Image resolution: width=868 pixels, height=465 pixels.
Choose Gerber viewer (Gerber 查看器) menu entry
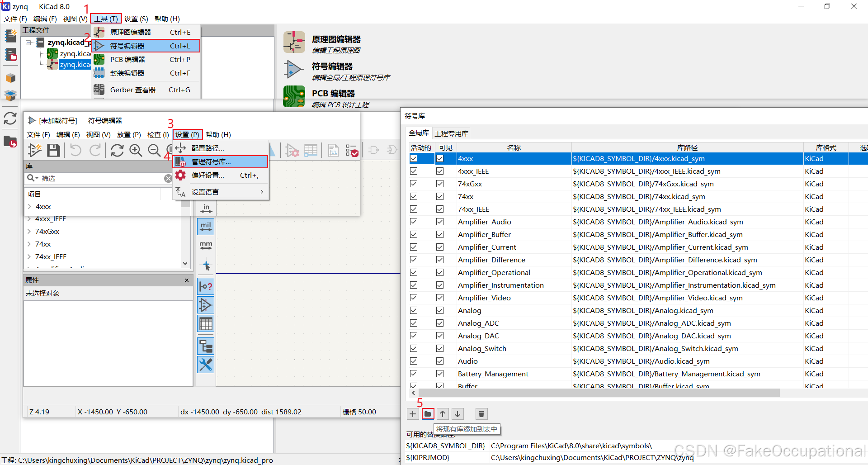point(146,90)
